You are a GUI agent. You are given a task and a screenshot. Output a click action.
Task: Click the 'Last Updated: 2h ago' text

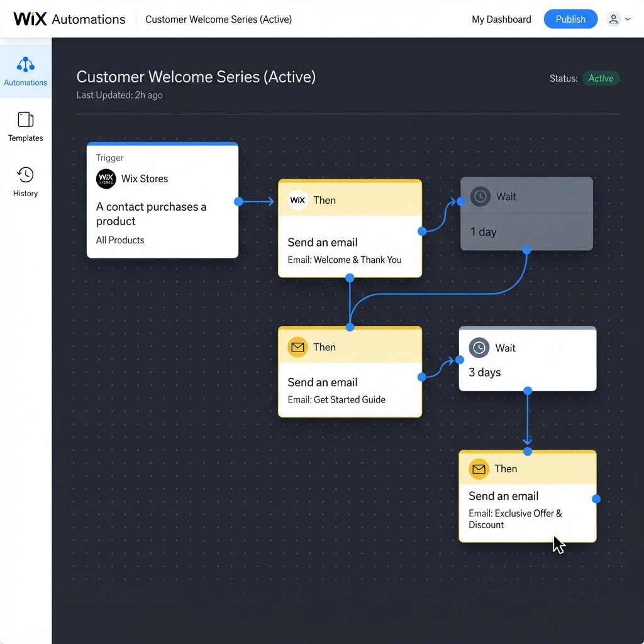pyautogui.click(x=119, y=95)
